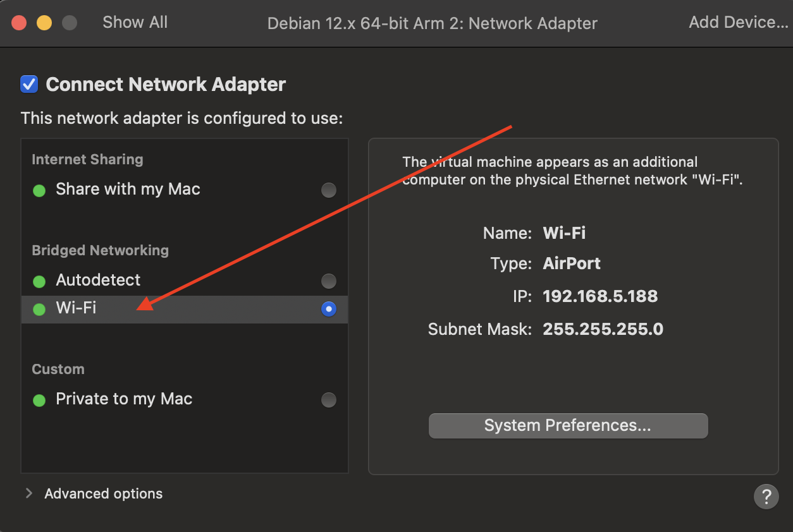Click the Internet Sharing section header
The image size is (793, 532).
(87, 159)
